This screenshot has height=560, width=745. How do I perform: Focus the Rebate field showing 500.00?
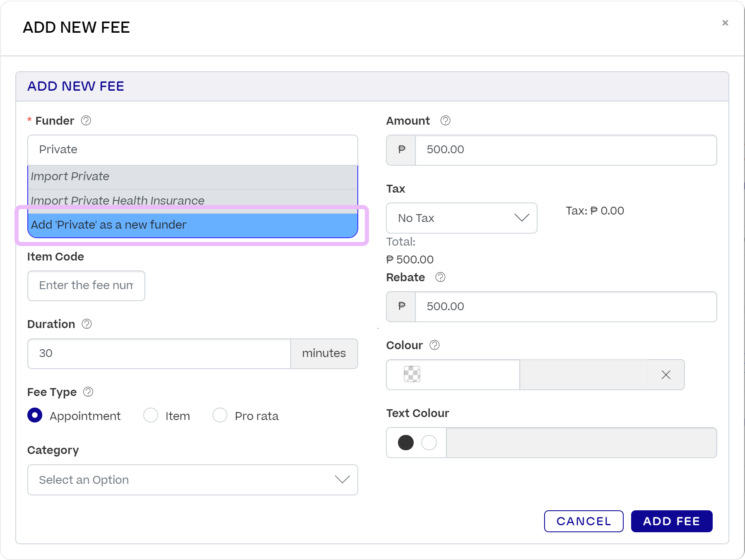coord(566,307)
